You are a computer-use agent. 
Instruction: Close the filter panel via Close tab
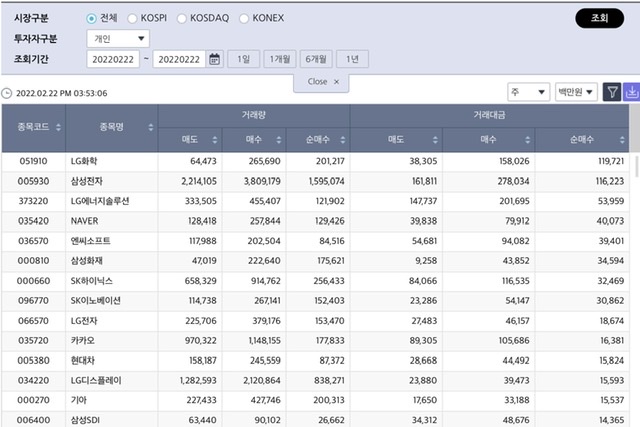[x=322, y=81]
